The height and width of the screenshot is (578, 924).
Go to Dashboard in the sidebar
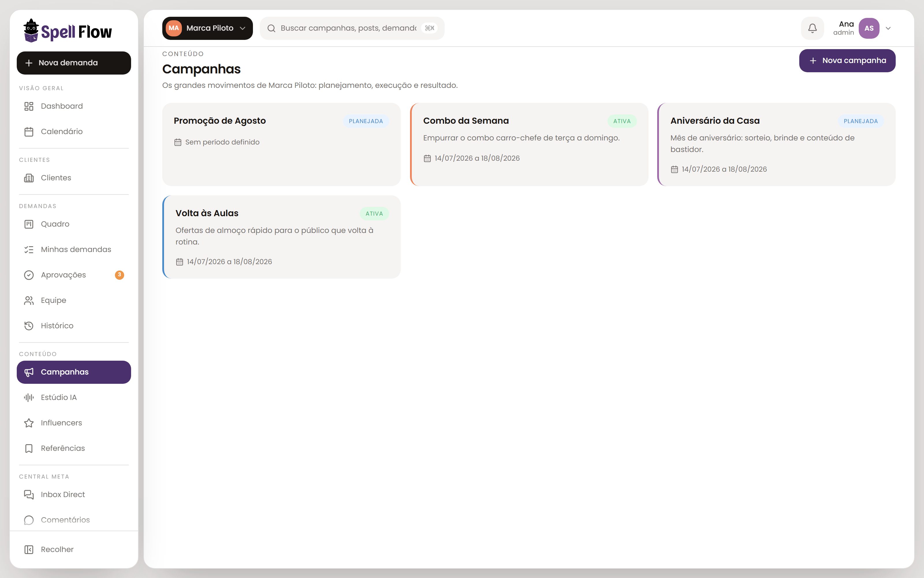click(74, 106)
